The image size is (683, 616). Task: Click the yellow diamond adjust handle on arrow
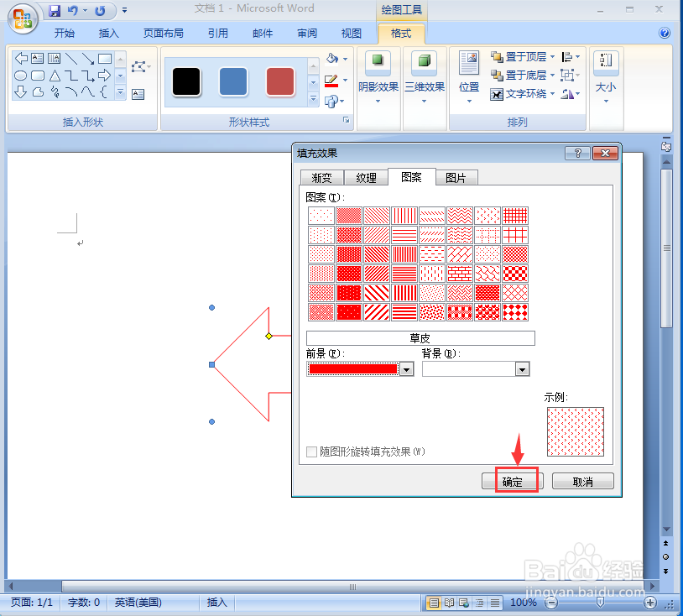coord(269,336)
